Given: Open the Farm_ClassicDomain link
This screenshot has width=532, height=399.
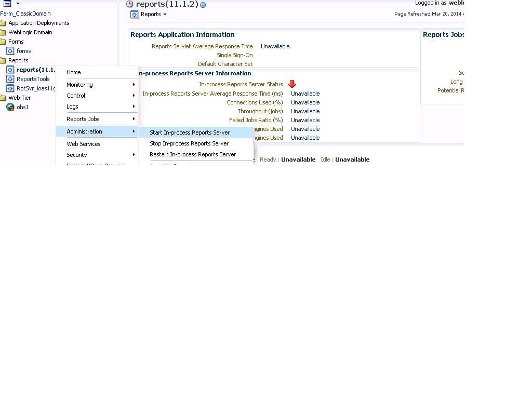Looking at the screenshot, I should tap(25, 14).
